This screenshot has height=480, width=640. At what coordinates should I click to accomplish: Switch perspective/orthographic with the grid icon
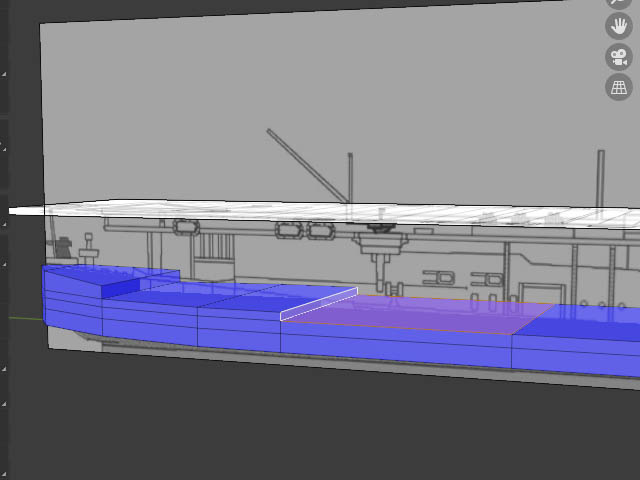[x=619, y=87]
